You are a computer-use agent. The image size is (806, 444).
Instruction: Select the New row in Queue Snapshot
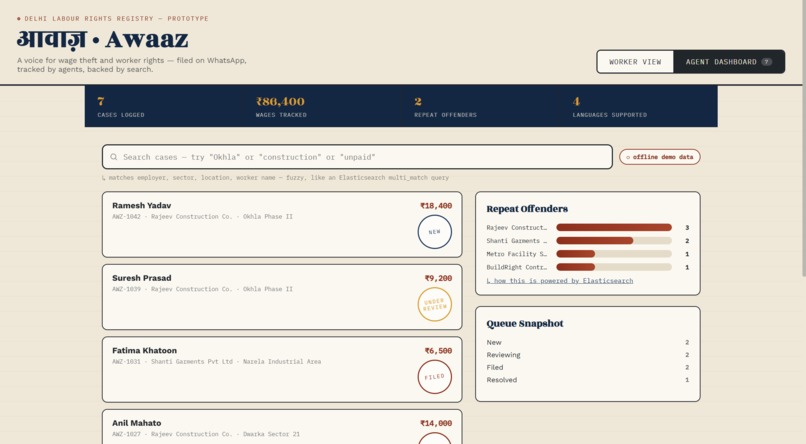pyautogui.click(x=588, y=342)
